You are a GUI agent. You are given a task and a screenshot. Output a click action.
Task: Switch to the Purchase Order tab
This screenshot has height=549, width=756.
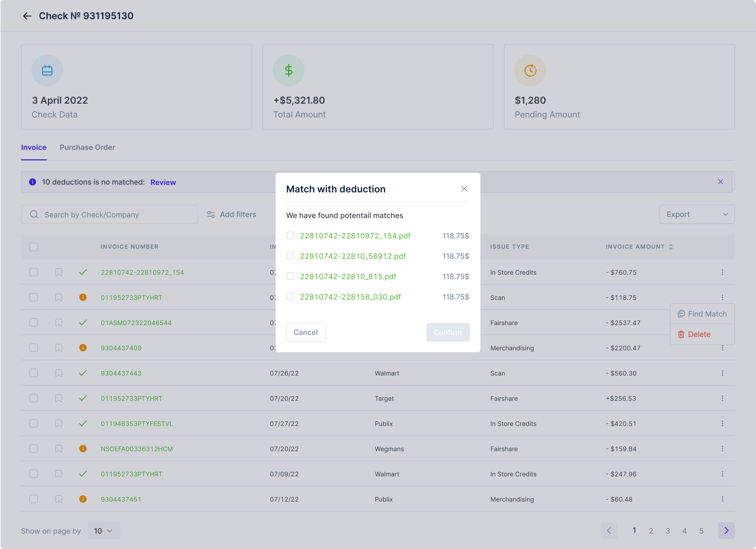tap(87, 148)
